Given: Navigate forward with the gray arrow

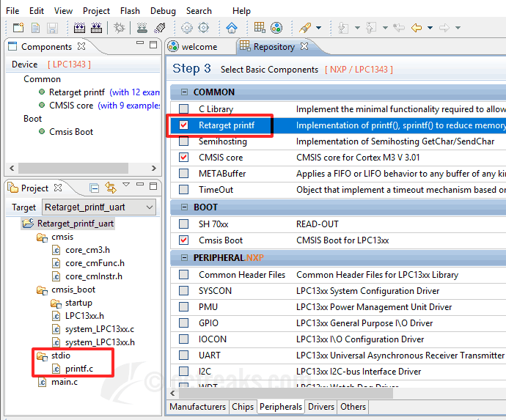Looking at the screenshot, I should (x=444, y=28).
